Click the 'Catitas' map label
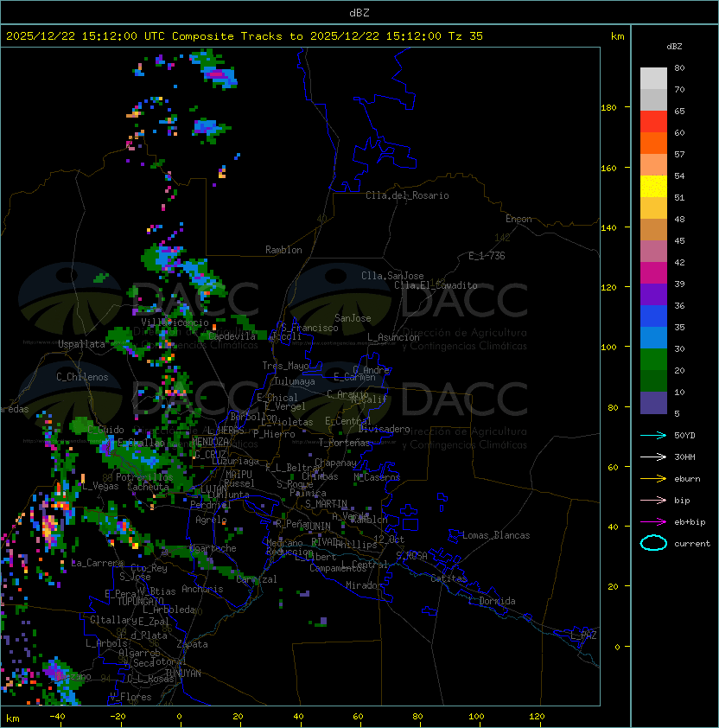This screenshot has height=728, width=719. click(449, 578)
